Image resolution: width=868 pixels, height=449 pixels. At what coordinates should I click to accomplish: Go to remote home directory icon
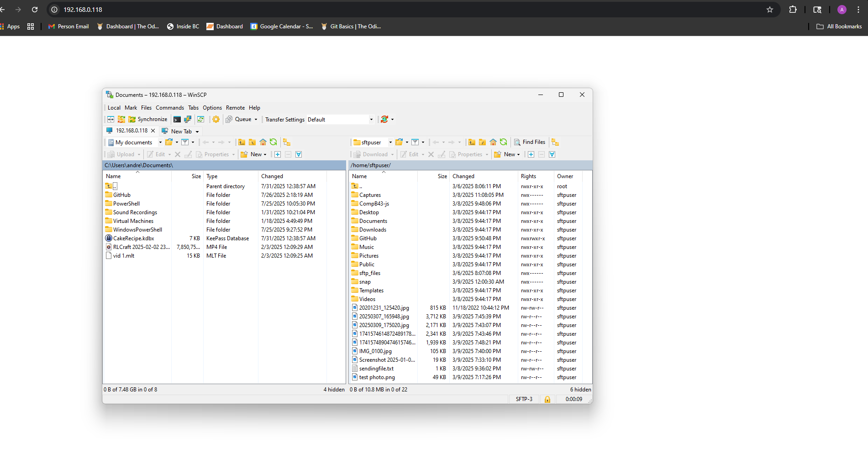click(493, 142)
